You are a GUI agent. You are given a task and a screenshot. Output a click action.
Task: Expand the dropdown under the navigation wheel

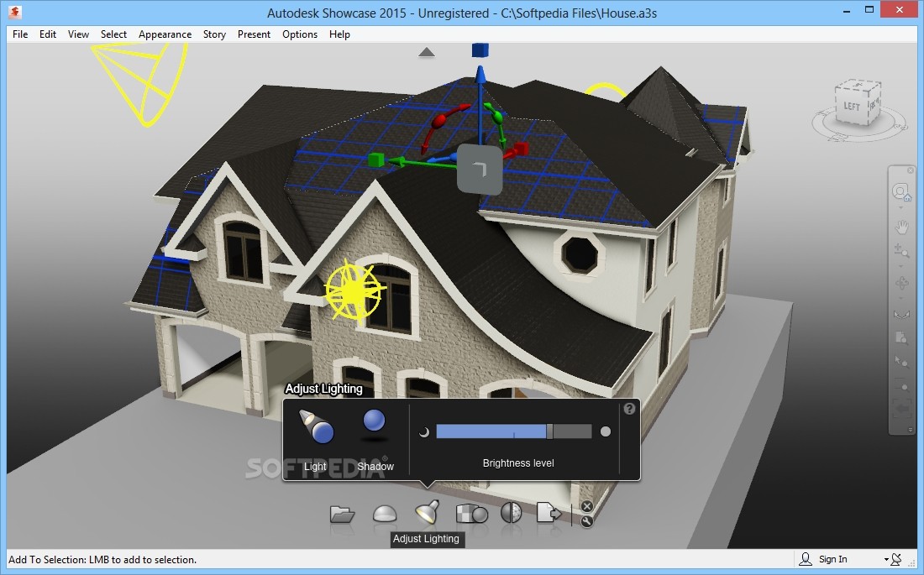coord(901,208)
